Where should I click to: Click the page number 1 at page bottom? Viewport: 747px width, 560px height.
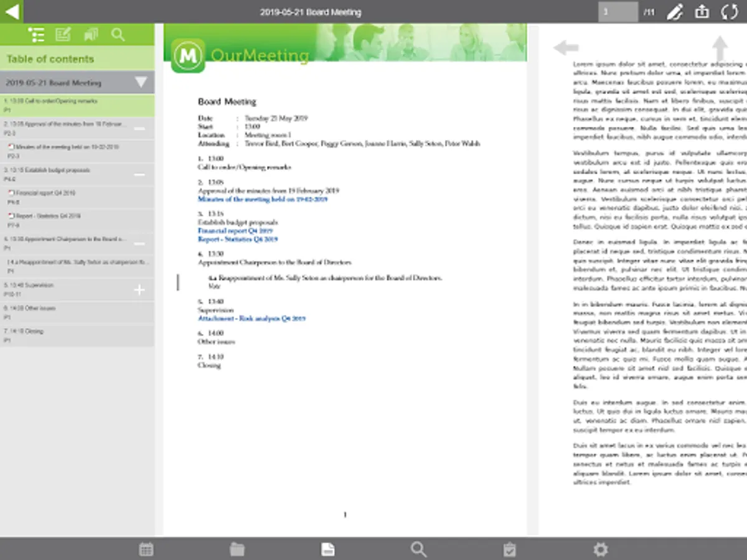point(345,515)
